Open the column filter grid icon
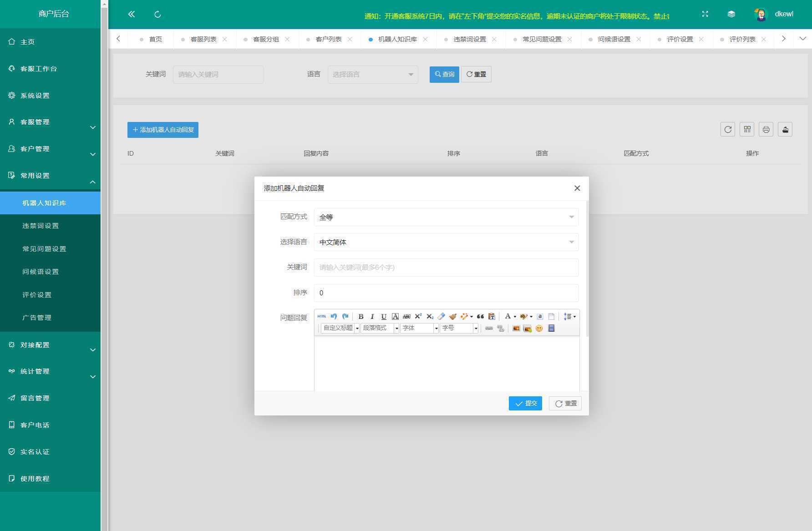 tap(747, 130)
